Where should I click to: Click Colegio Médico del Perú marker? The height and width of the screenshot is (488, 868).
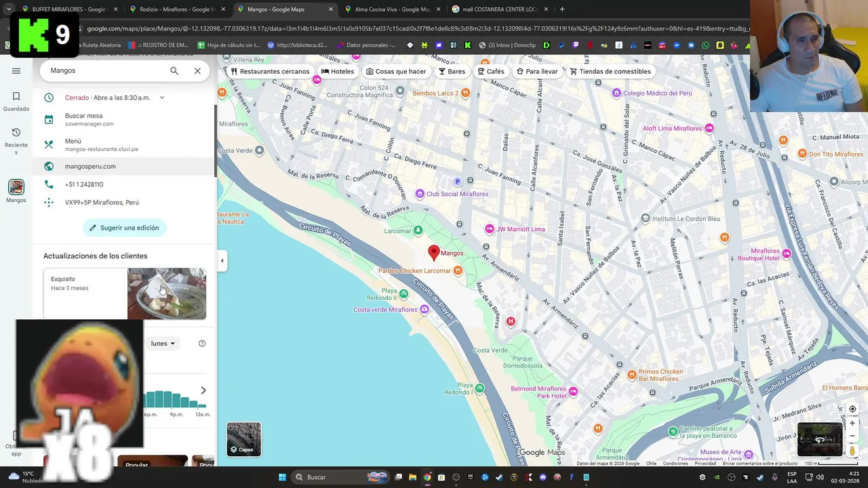(616, 93)
